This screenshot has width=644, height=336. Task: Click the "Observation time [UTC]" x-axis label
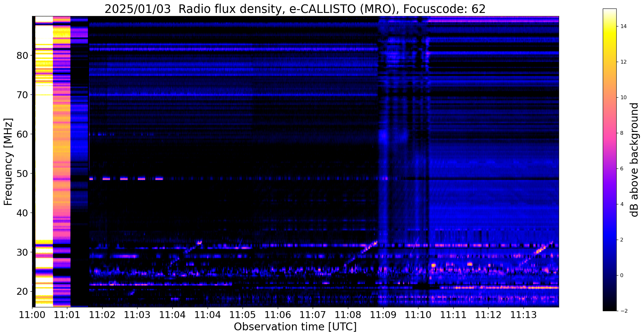click(x=295, y=327)
